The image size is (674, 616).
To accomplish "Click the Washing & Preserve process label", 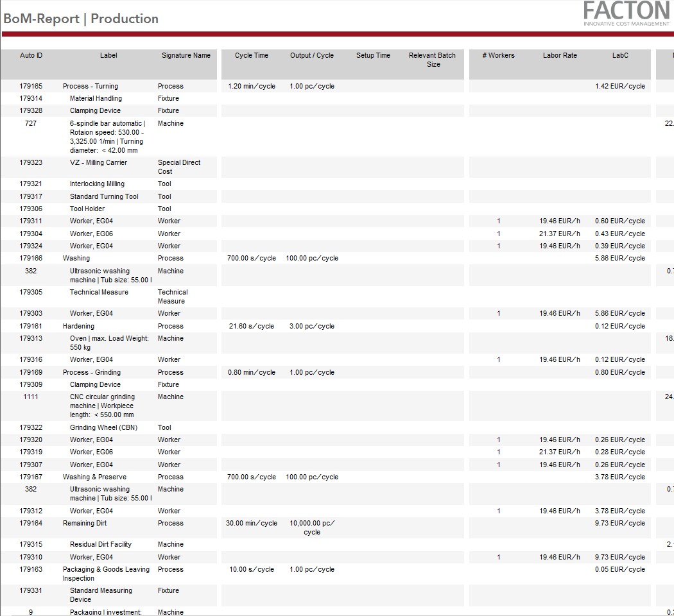I will click(x=94, y=477).
